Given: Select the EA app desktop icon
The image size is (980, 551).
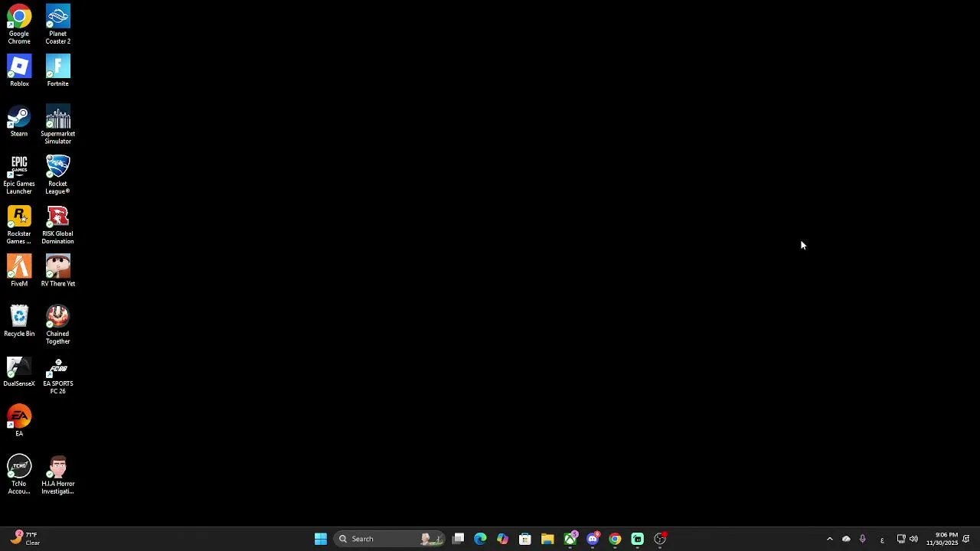Looking at the screenshot, I should [19, 421].
